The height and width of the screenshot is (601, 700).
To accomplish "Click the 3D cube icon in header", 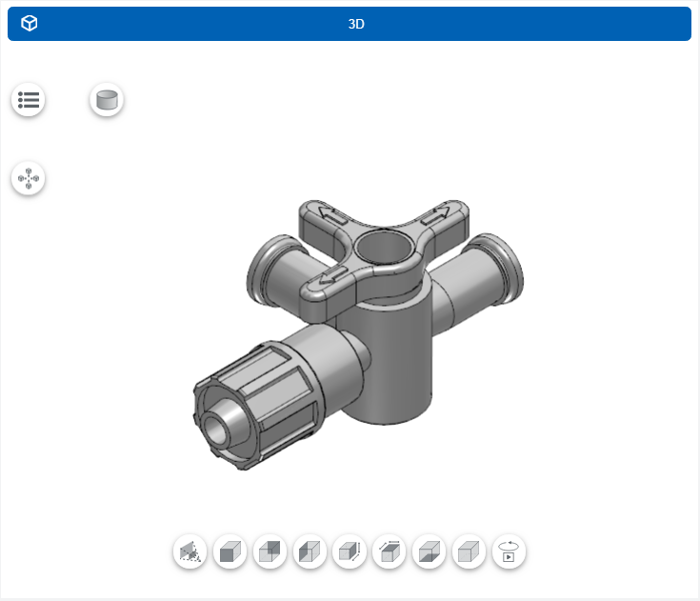I will click(30, 23).
